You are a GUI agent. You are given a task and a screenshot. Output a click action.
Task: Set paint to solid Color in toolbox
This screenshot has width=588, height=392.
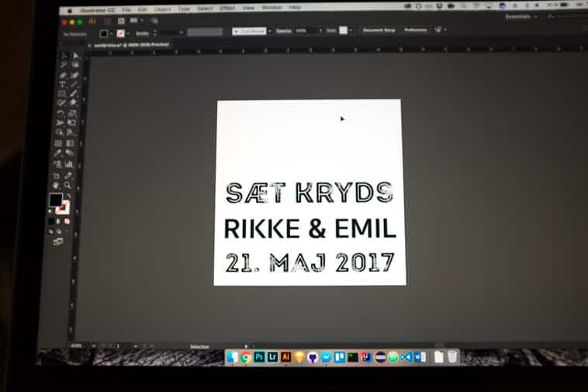[51, 222]
